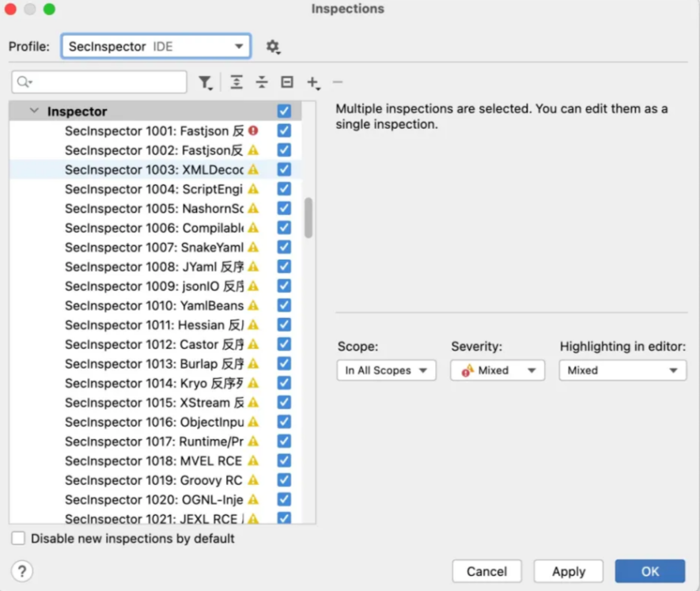Click warning icon for SecInspector 1018
Image resolution: width=700 pixels, height=591 pixels.
(253, 460)
